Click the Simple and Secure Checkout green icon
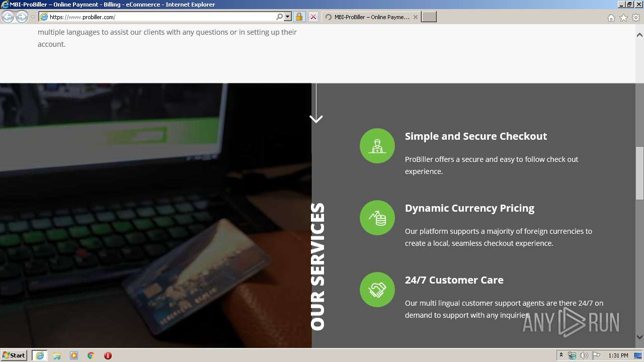 (x=377, y=146)
